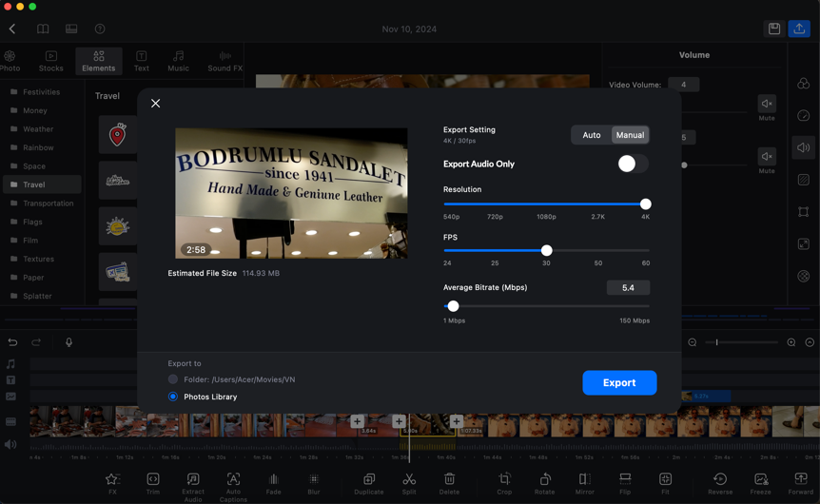Click the share export icon top right
The height and width of the screenshot is (504, 820).
[799, 29]
